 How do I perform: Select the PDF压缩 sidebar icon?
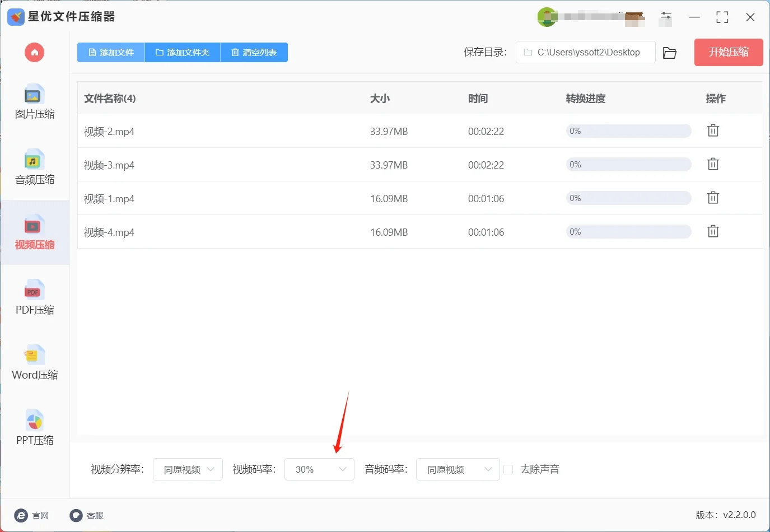34,298
